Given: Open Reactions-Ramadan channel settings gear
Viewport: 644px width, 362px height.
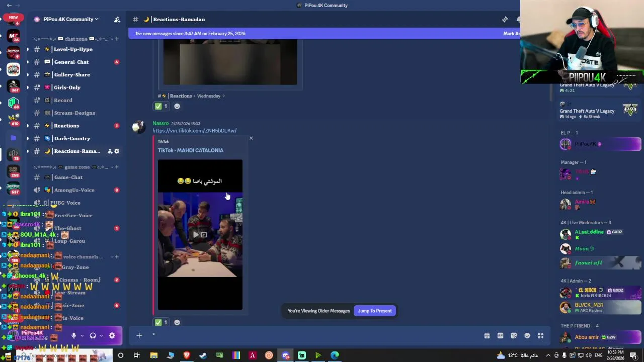Looking at the screenshot, I should tap(117, 151).
